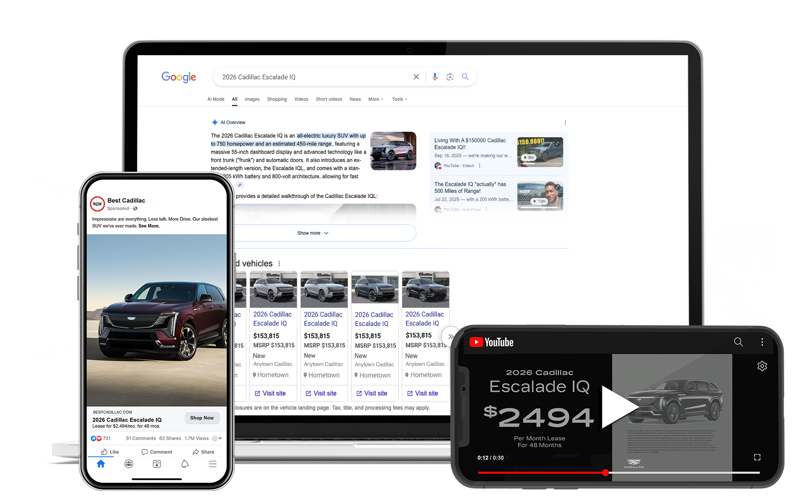Viewport: 812px width, 504px height.
Task: Enter fullscreen on the YouTube video
Action: click(757, 457)
